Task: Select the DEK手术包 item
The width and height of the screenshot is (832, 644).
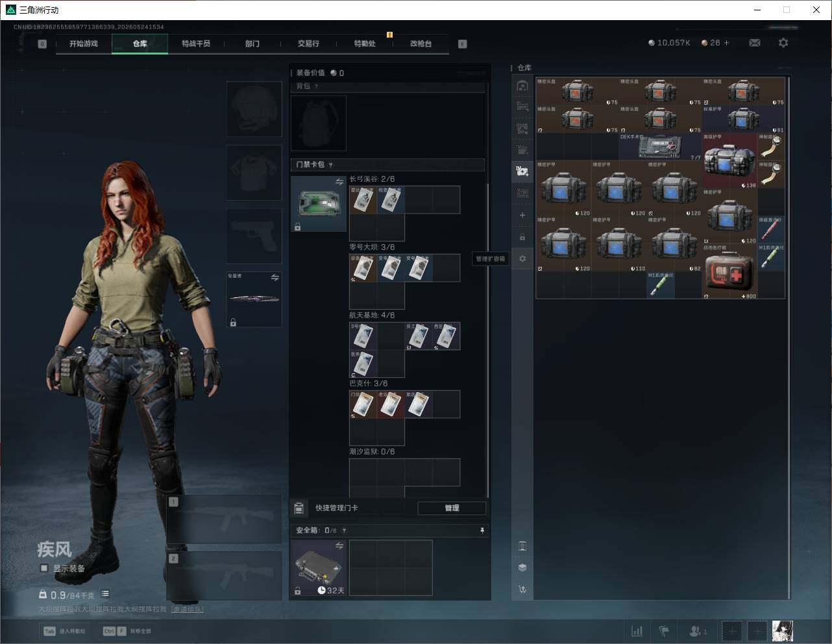Action: click(x=661, y=147)
